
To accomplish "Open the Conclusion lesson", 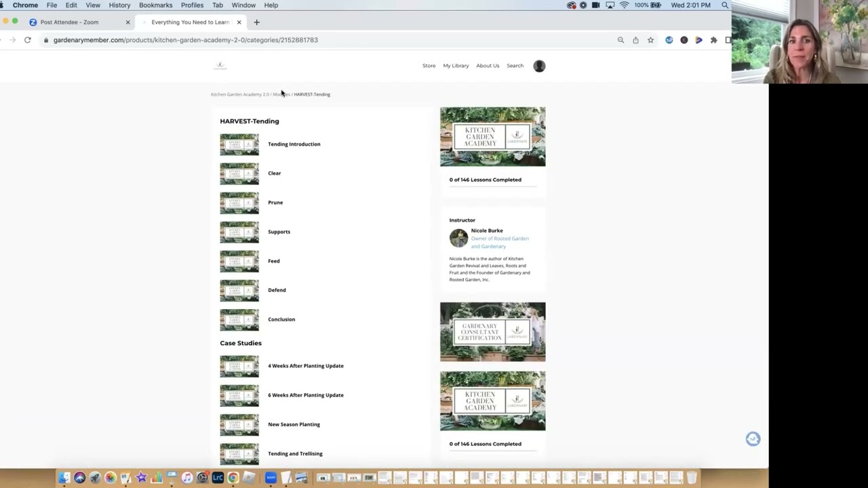I will pos(281,319).
